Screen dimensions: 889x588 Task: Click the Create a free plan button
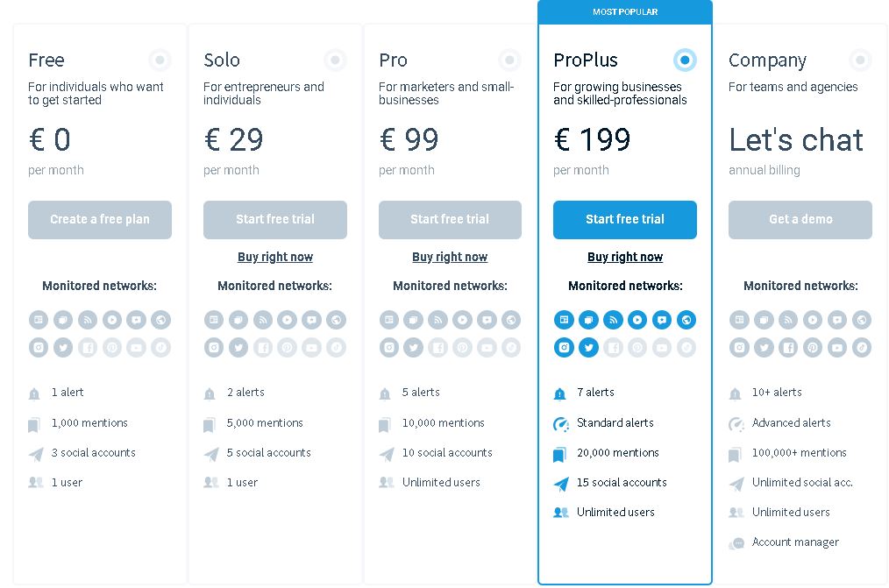point(100,219)
